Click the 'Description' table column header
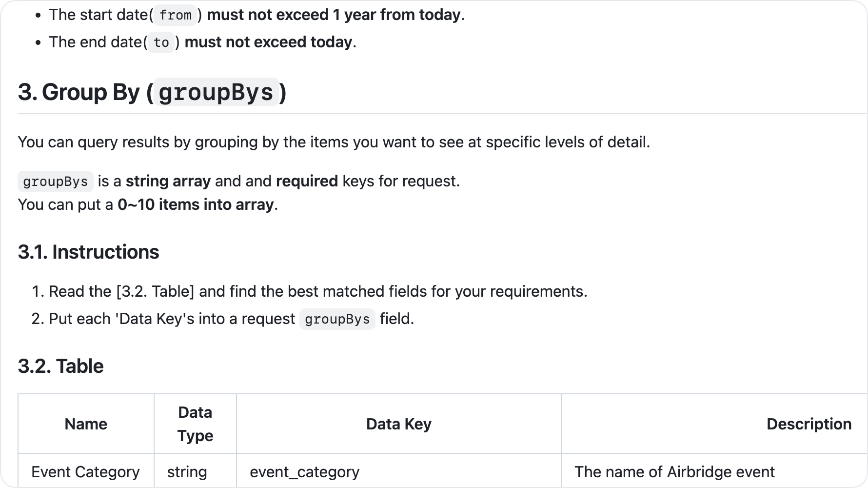Image resolution: width=868 pixels, height=488 pixels. point(809,424)
